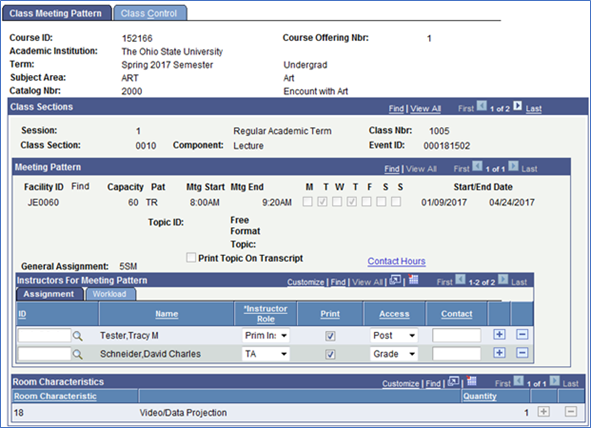Sort by Instructor Role column header
591x428 pixels.
(266, 313)
